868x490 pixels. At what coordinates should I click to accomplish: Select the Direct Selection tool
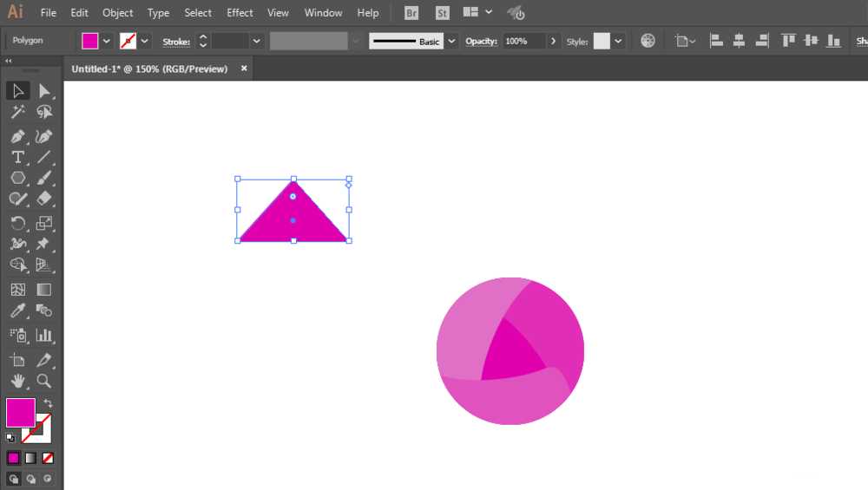pos(43,91)
